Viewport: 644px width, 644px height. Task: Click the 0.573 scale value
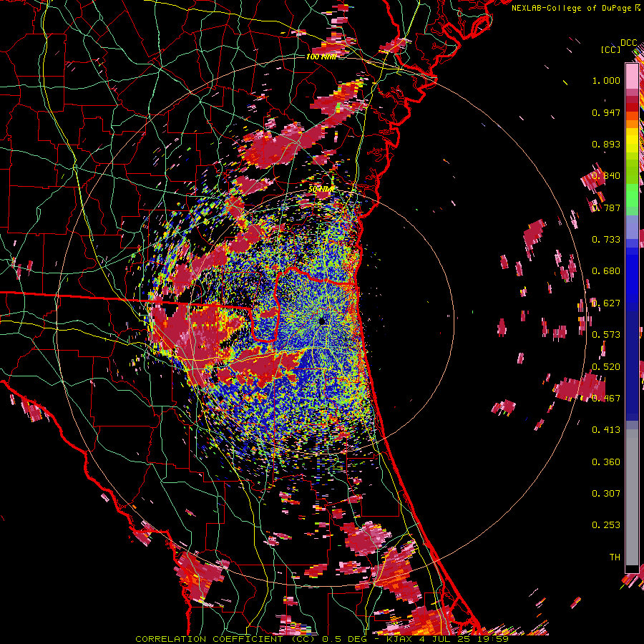[x=606, y=335]
